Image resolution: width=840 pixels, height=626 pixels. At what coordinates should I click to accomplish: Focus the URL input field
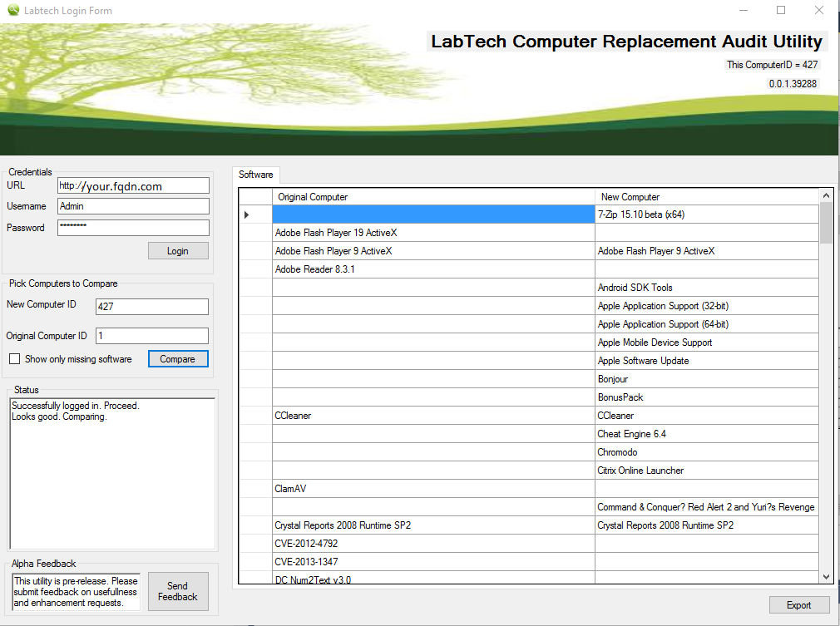133,185
